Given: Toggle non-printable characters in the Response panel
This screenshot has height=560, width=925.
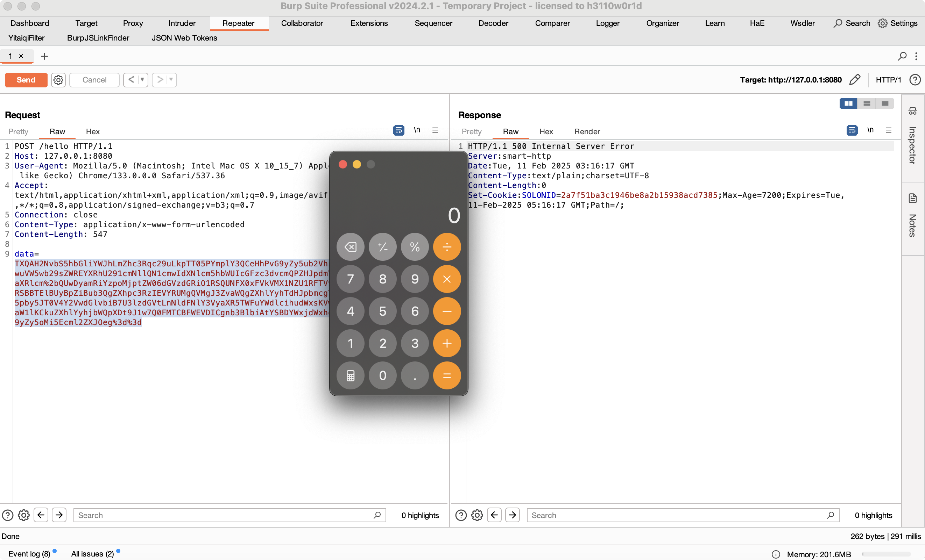Looking at the screenshot, I should pyautogui.click(x=870, y=130).
